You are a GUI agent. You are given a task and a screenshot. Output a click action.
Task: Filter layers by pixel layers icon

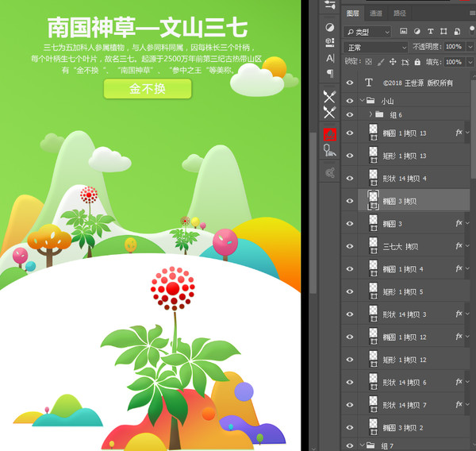tap(403, 31)
